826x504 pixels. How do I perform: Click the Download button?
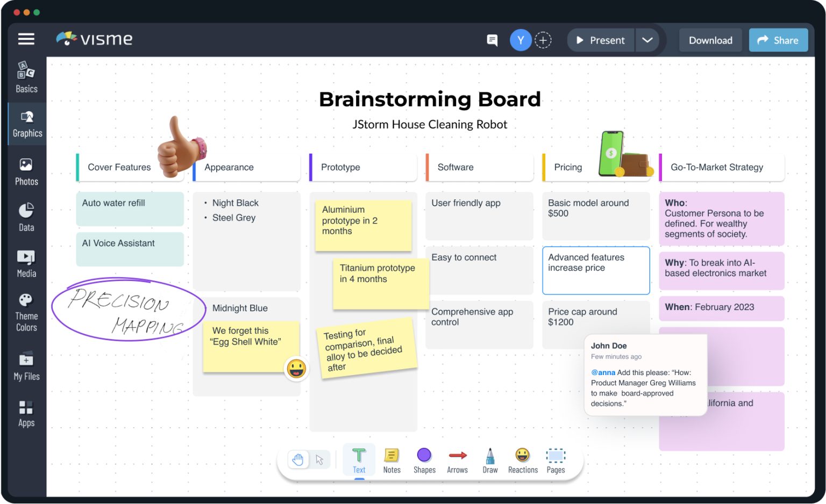coord(710,40)
